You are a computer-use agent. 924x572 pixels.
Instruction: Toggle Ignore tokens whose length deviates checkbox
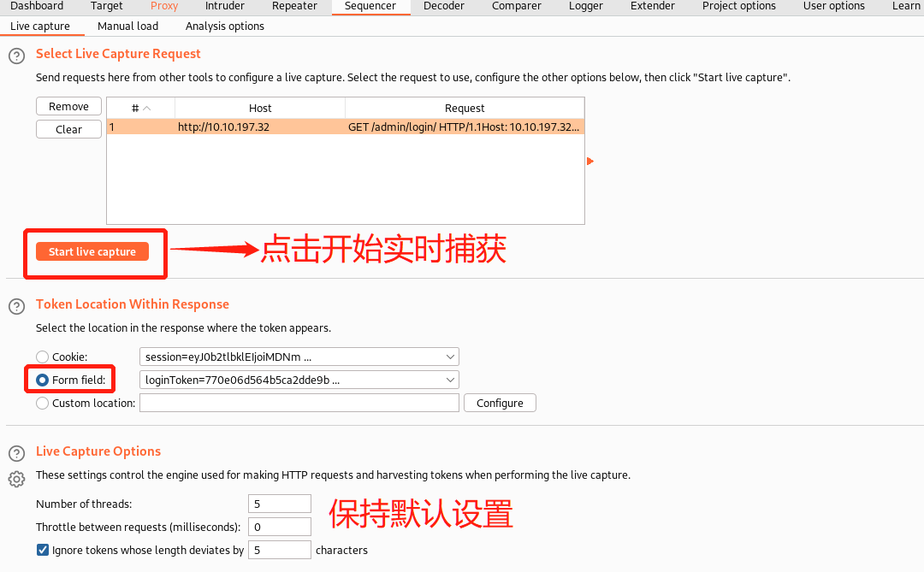pos(43,550)
